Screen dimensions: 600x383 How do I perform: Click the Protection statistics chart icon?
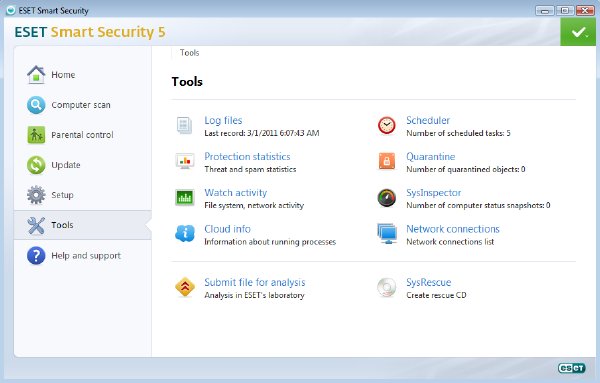185,161
